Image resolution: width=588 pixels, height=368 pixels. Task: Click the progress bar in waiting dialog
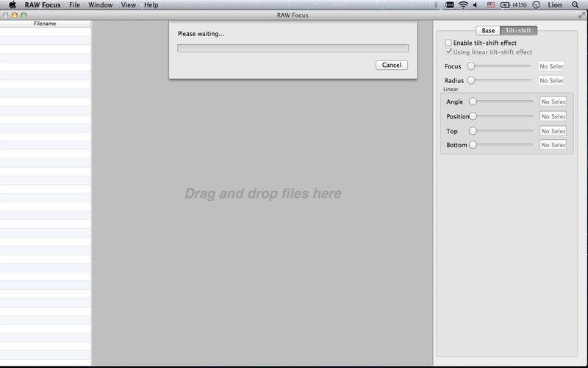tap(293, 48)
